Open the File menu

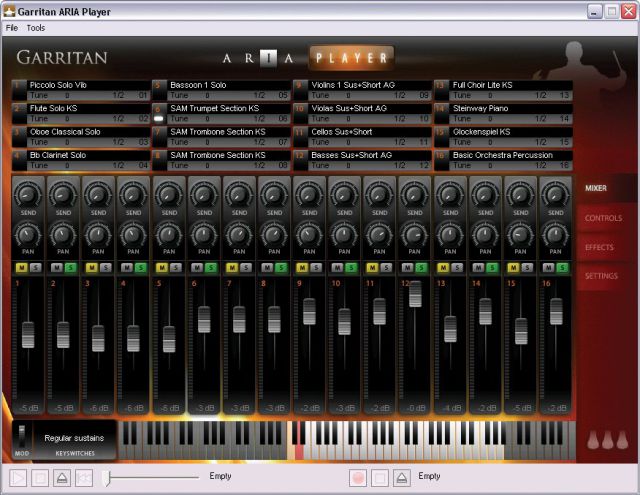12,28
